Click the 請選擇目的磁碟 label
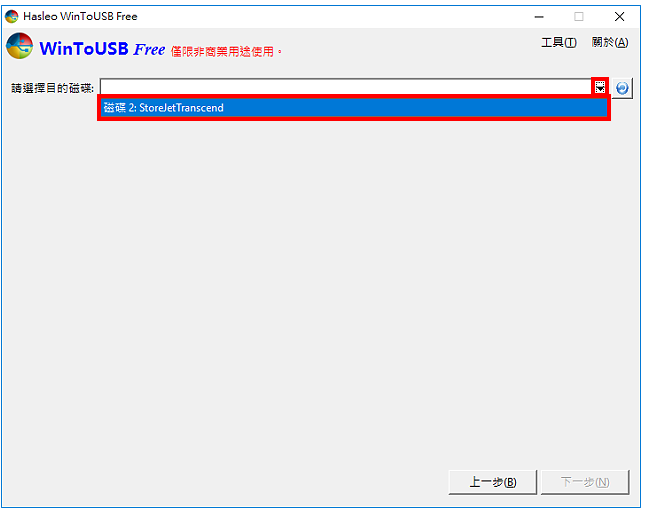 (53, 88)
